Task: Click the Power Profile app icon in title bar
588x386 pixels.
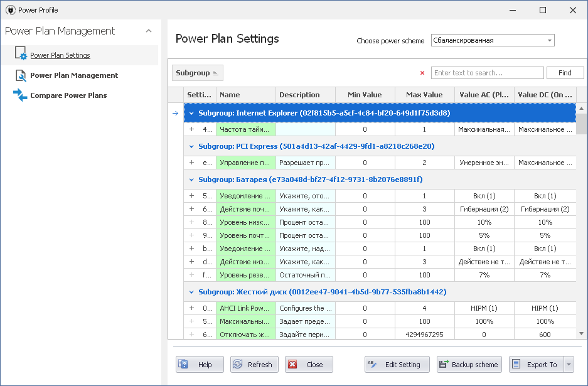Action: coord(10,10)
